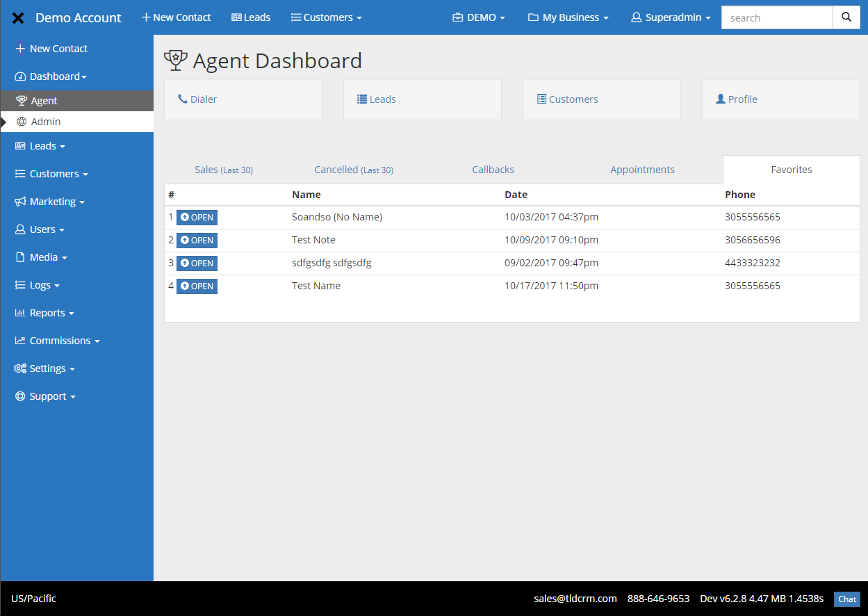The width and height of the screenshot is (868, 616).
Task: Select the Agent trophy icon in sidebar
Action: coord(20,100)
